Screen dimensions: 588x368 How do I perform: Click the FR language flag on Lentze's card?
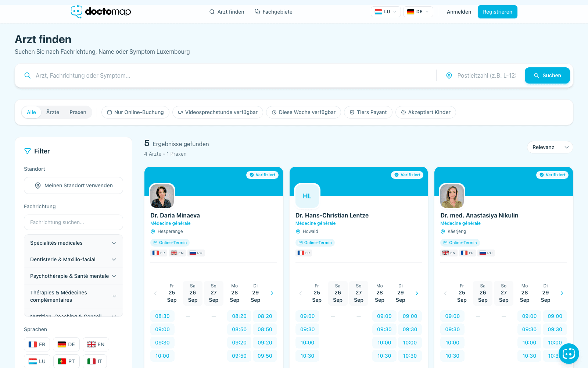tap(304, 253)
